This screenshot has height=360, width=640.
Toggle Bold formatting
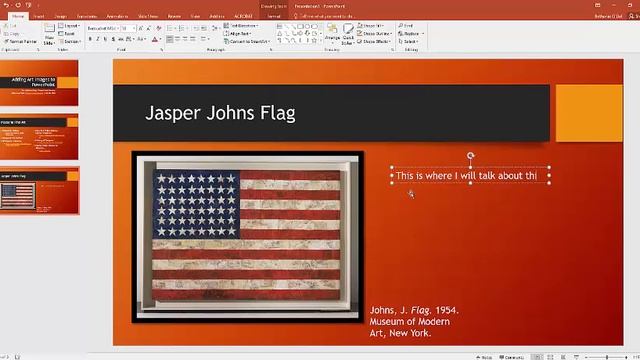click(90, 39)
